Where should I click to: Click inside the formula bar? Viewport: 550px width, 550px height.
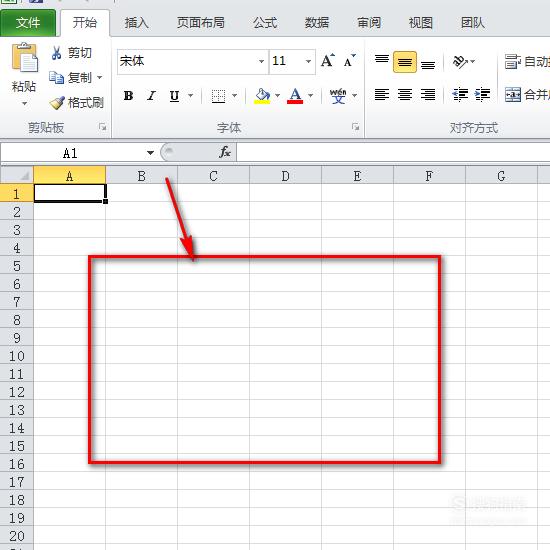393,153
